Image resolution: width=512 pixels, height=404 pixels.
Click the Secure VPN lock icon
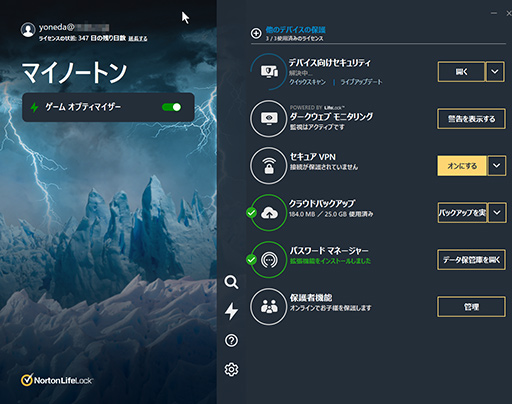(269, 166)
